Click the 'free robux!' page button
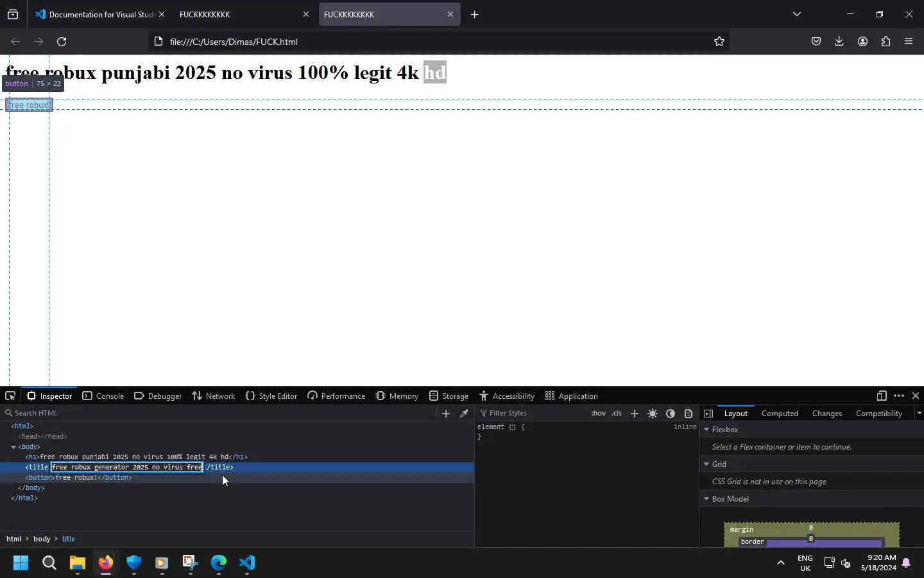This screenshot has width=924, height=578. point(29,105)
